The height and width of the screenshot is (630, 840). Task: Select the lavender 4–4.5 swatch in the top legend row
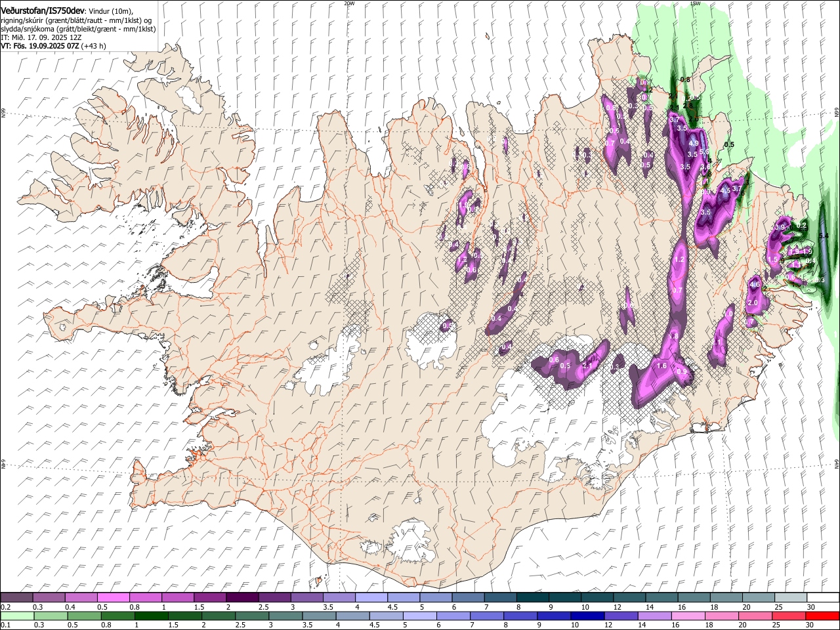click(372, 597)
